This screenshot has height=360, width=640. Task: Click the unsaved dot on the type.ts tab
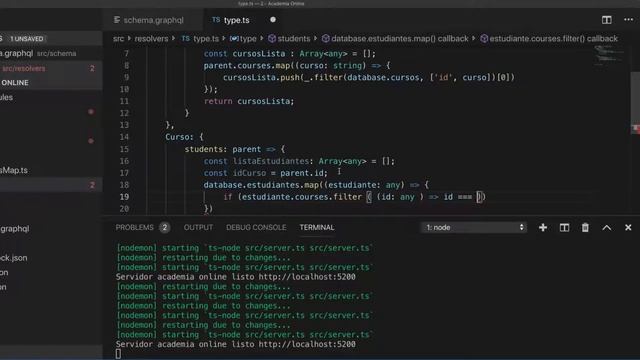point(273,20)
